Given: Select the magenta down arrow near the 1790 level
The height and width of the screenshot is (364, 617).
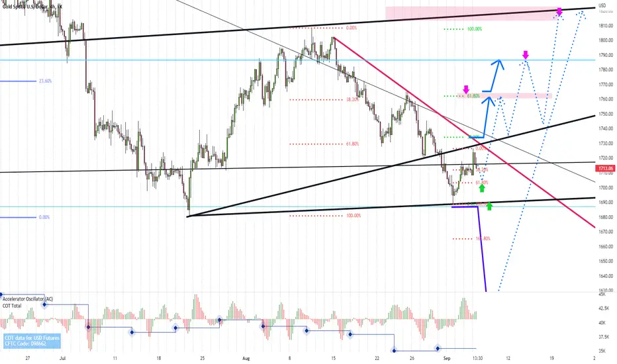Looking at the screenshot, I should coord(526,55).
